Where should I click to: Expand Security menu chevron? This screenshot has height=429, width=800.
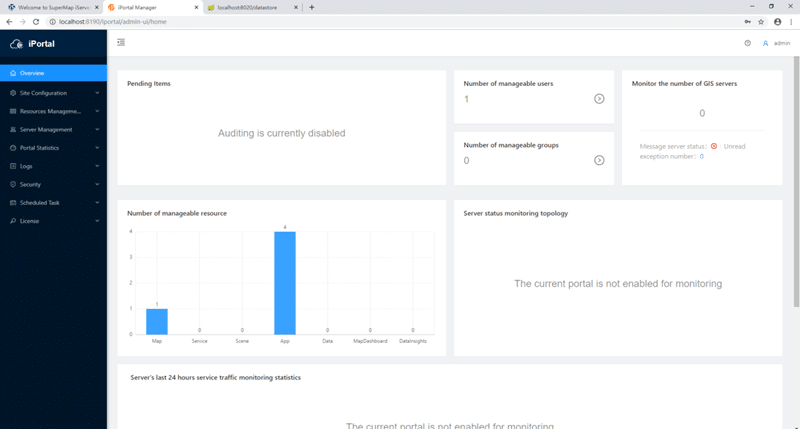[97, 184]
